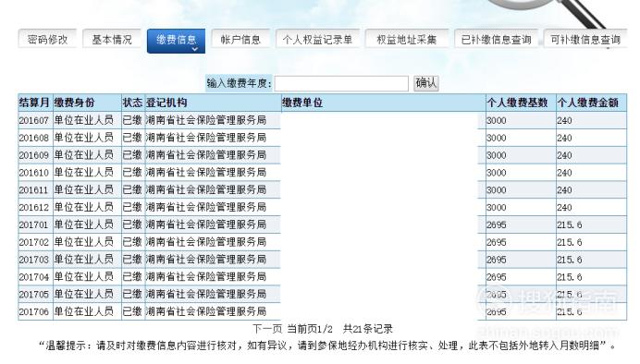Select the 缴费信息 tab
Screen dimensions: 640x364
pyautogui.click(x=176, y=41)
